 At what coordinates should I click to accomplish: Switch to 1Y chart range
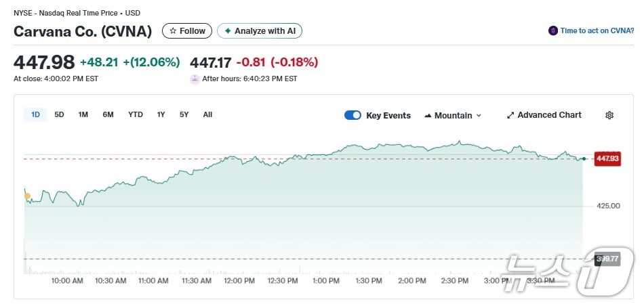click(x=161, y=114)
